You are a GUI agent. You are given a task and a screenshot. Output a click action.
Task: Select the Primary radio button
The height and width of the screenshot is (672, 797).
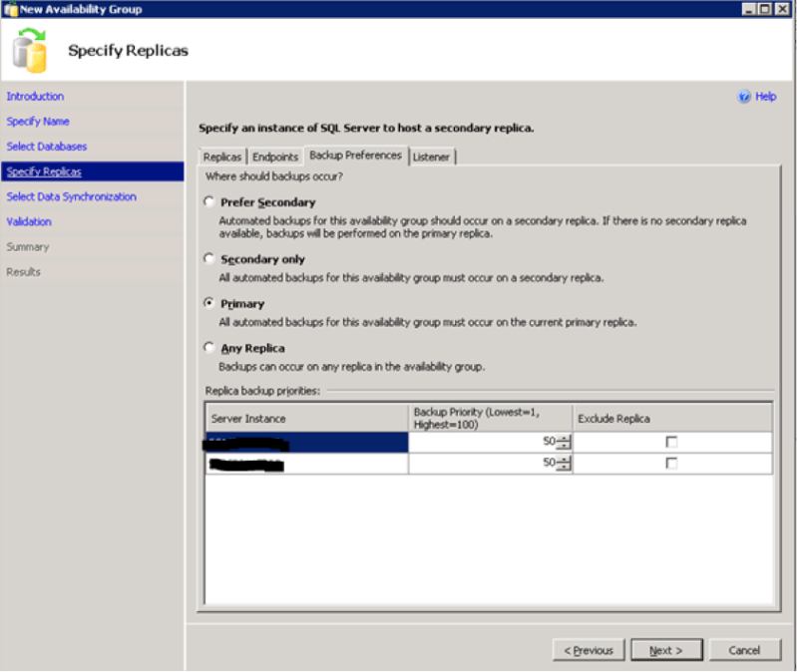208,303
